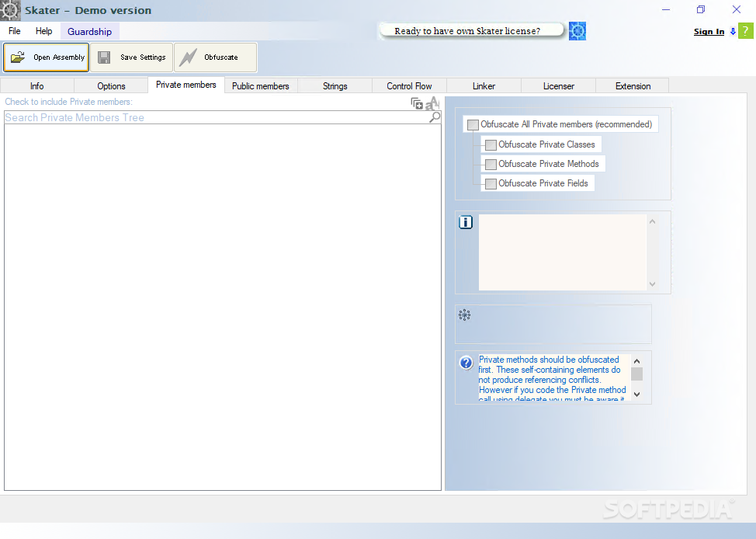This screenshot has width=756, height=539.
Task: Select the Private members tab
Action: click(186, 85)
